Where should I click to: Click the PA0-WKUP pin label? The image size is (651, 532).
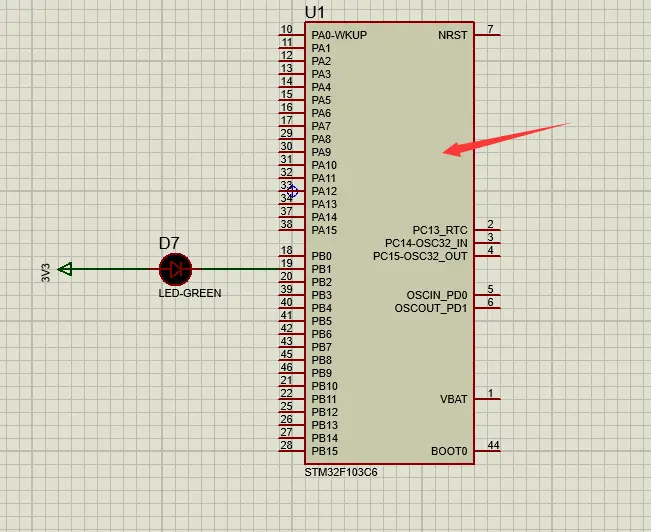pos(339,35)
